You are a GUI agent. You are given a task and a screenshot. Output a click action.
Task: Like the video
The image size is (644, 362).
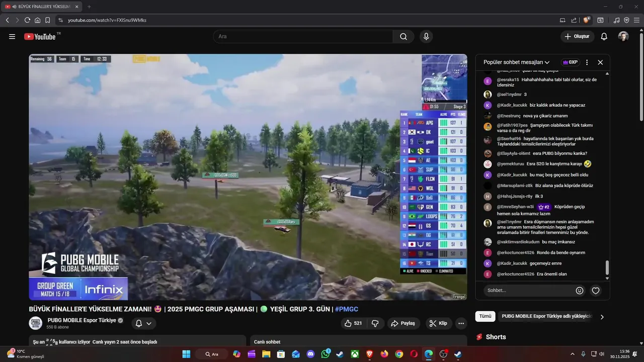click(354, 323)
